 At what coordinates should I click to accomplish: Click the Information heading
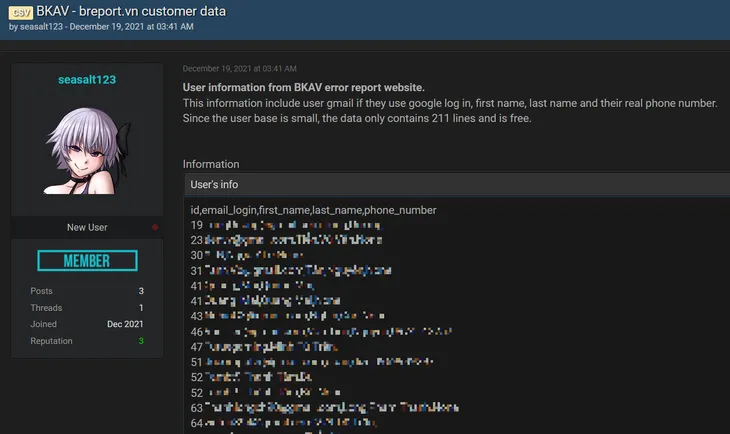pos(211,164)
